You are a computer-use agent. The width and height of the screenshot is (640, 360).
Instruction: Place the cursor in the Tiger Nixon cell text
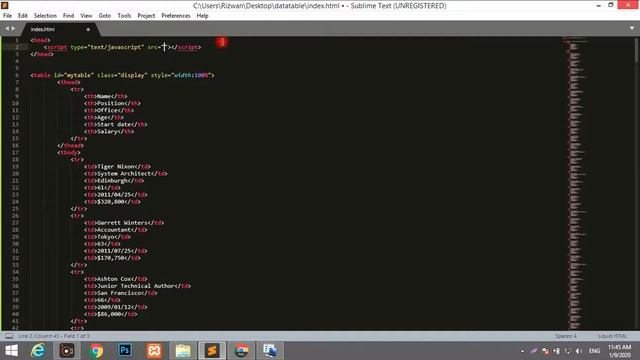coord(117,167)
